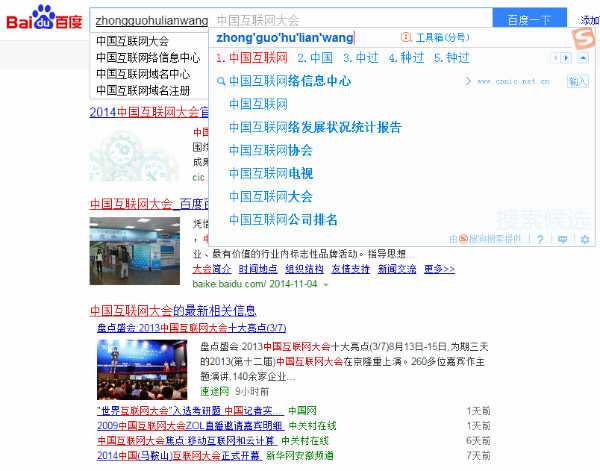Open '世界互联网大会'入选考研题 news link

click(x=191, y=411)
